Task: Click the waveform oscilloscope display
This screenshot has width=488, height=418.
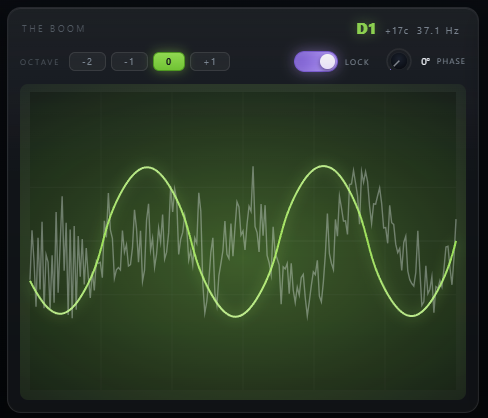Action: [x=243, y=242]
